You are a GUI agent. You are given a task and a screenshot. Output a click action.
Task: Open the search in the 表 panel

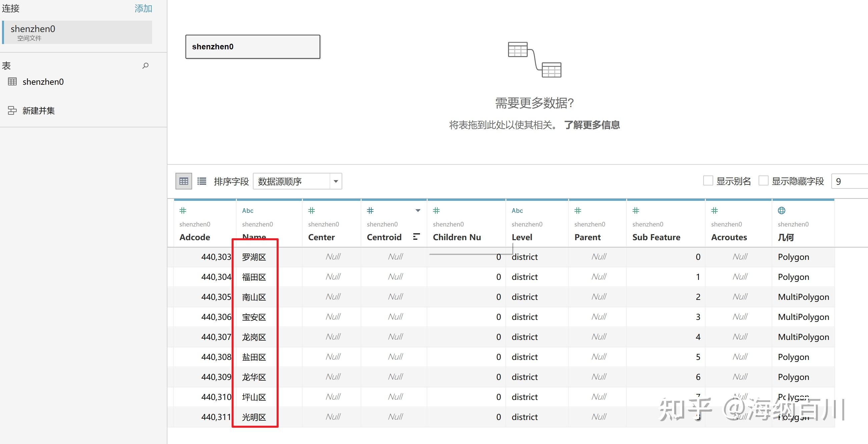145,65
